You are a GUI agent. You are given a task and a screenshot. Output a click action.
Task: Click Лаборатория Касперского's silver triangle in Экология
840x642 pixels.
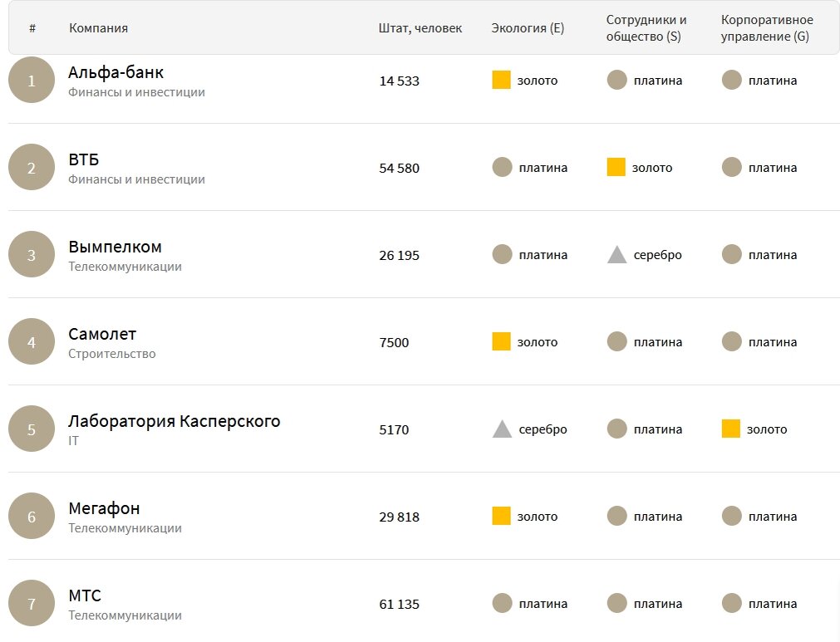(x=502, y=429)
